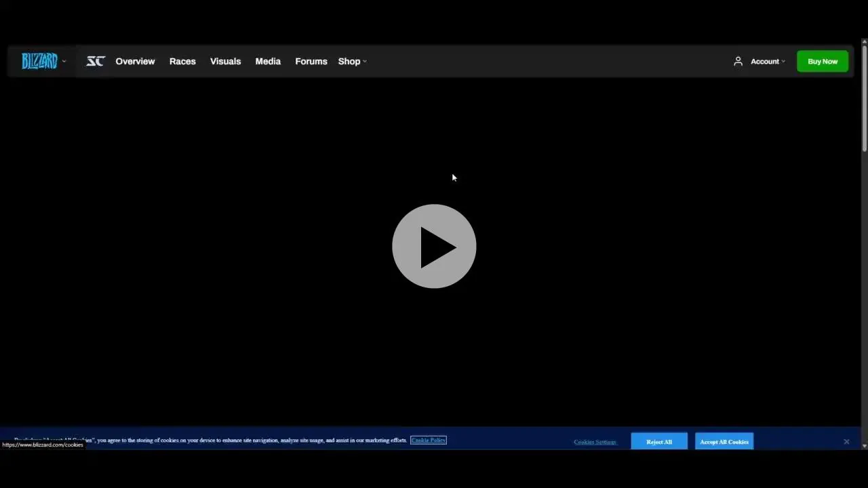Play the video with the center play button

tap(434, 246)
